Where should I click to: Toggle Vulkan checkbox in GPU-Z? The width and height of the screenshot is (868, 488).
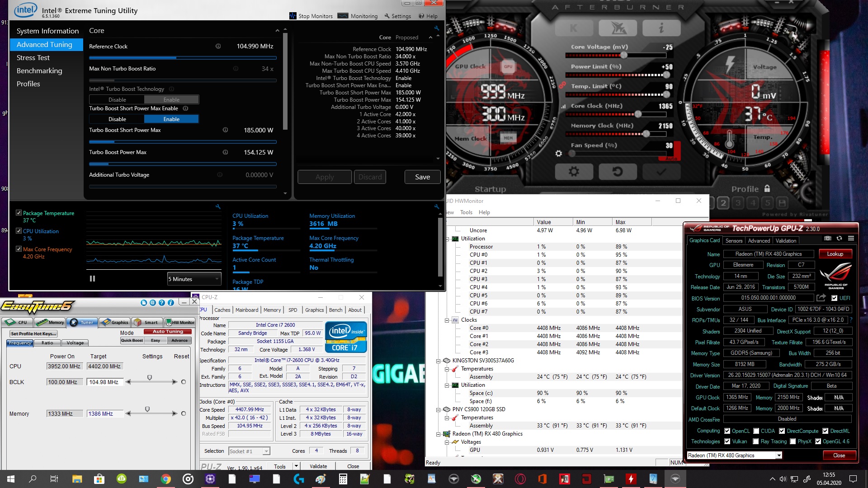[727, 441]
